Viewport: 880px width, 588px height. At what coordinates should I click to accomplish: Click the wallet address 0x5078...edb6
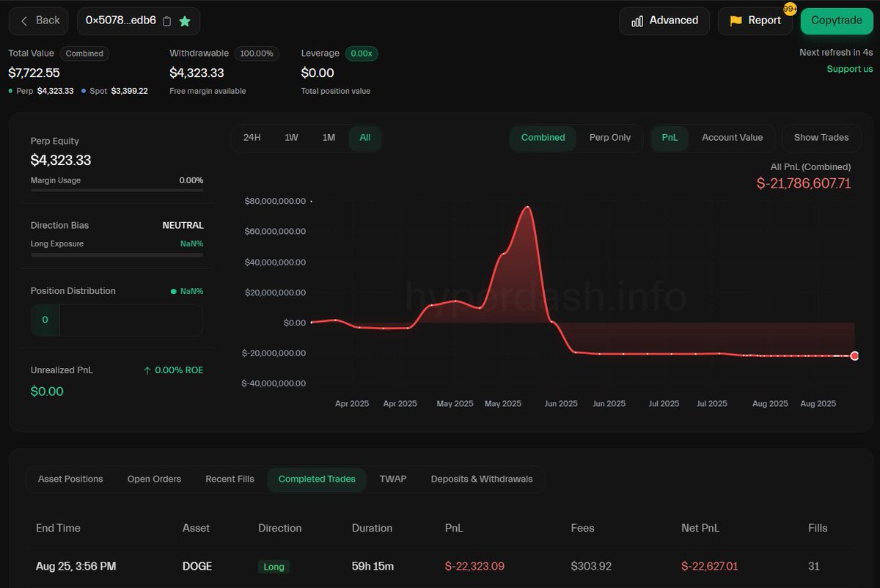coord(121,21)
